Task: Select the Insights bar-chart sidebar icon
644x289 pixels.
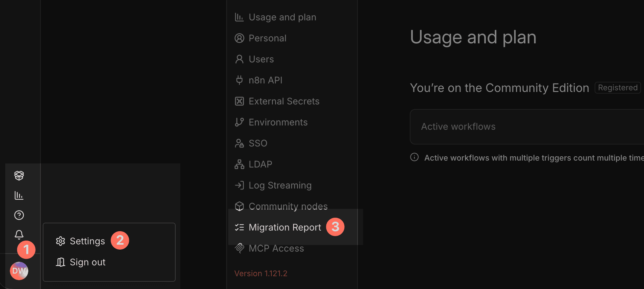Action: (19, 195)
